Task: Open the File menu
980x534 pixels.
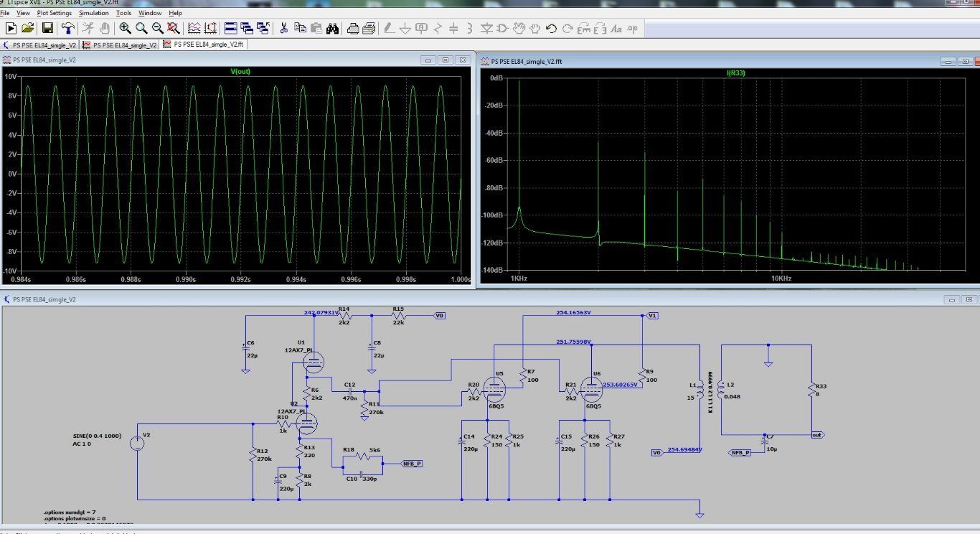Action: [x=5, y=13]
